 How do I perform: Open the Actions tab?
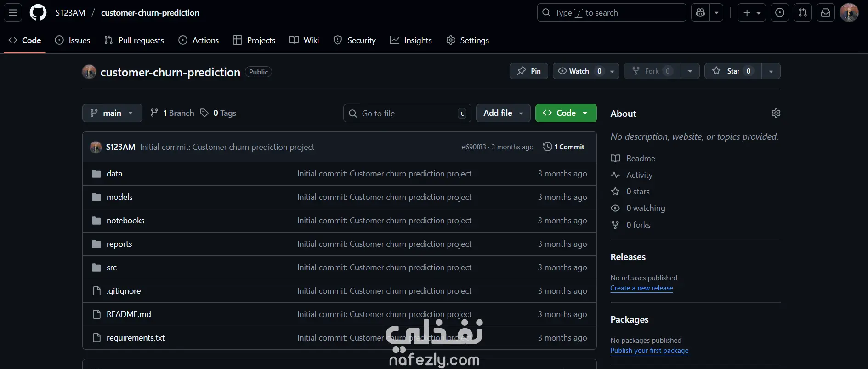(x=199, y=40)
